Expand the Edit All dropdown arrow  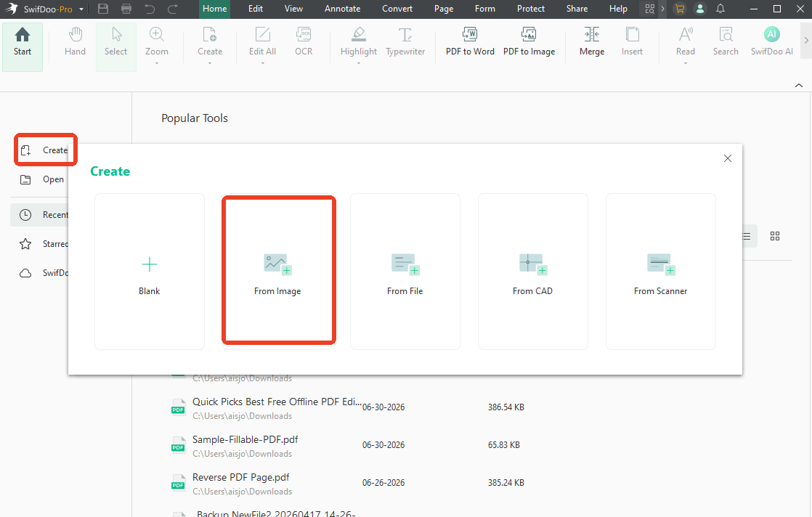(x=262, y=63)
